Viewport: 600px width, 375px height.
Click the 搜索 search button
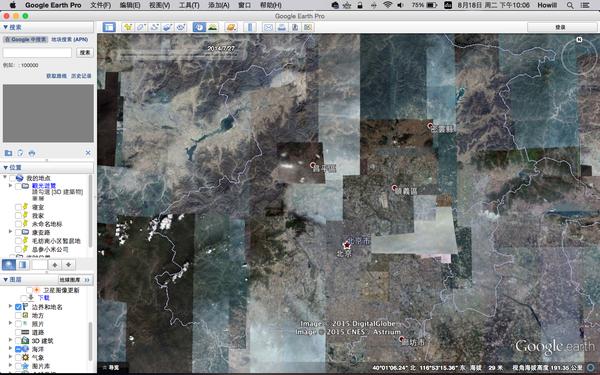85,52
